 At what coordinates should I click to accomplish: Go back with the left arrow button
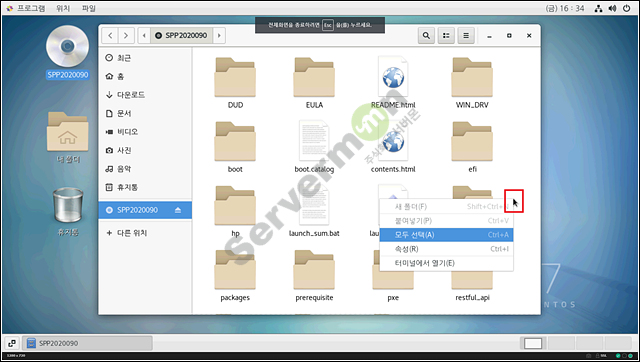pos(110,36)
